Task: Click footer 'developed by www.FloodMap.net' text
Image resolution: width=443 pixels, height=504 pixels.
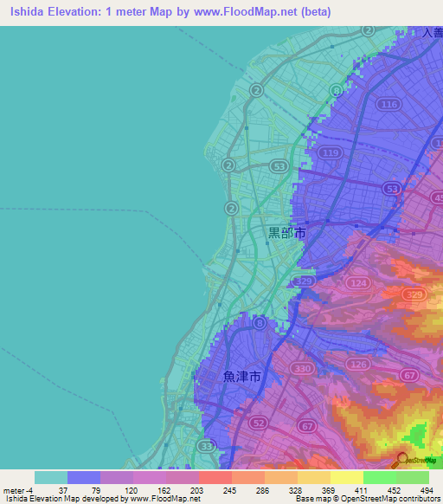Action: point(141,499)
